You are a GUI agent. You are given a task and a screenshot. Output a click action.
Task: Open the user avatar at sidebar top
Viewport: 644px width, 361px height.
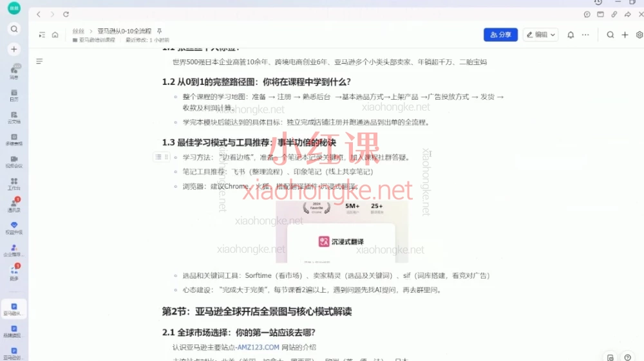tap(14, 8)
